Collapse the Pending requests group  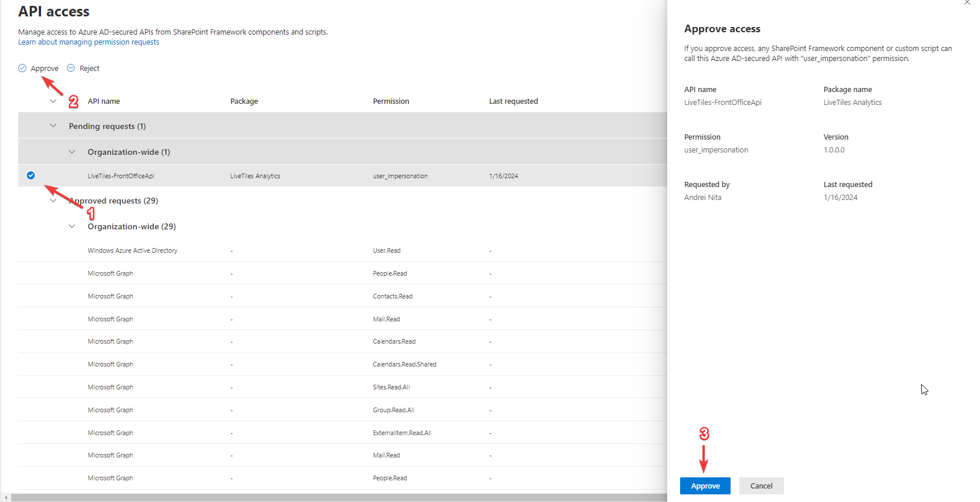pyautogui.click(x=53, y=126)
